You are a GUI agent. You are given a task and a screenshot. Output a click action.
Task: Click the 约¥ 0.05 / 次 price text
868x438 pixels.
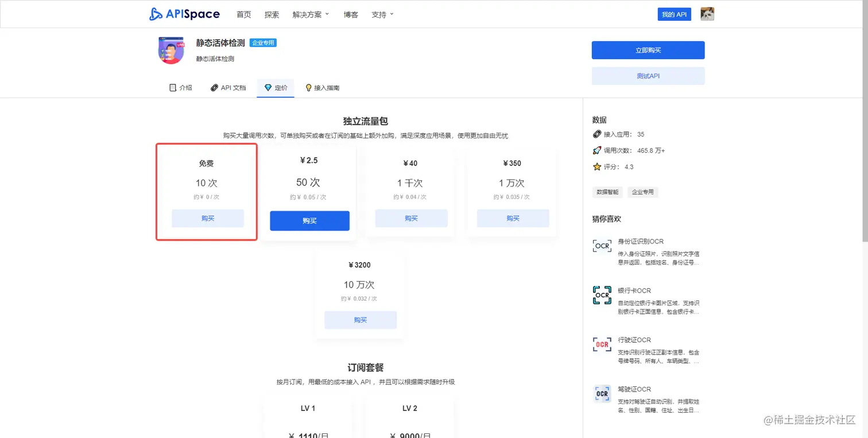308,197
